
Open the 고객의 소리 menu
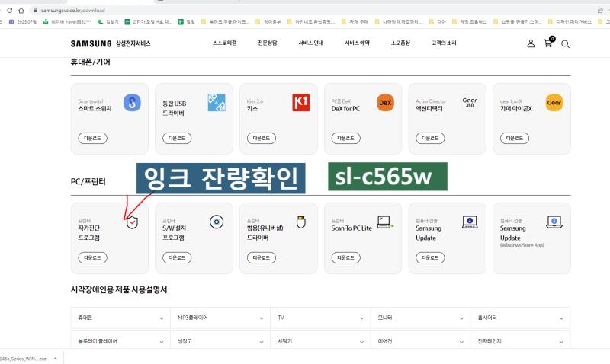[x=444, y=43]
